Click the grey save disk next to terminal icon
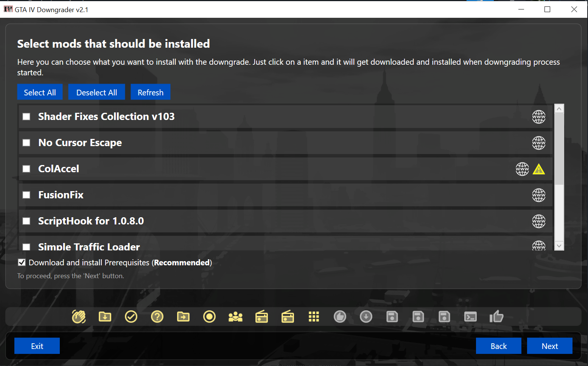 tap(444, 316)
